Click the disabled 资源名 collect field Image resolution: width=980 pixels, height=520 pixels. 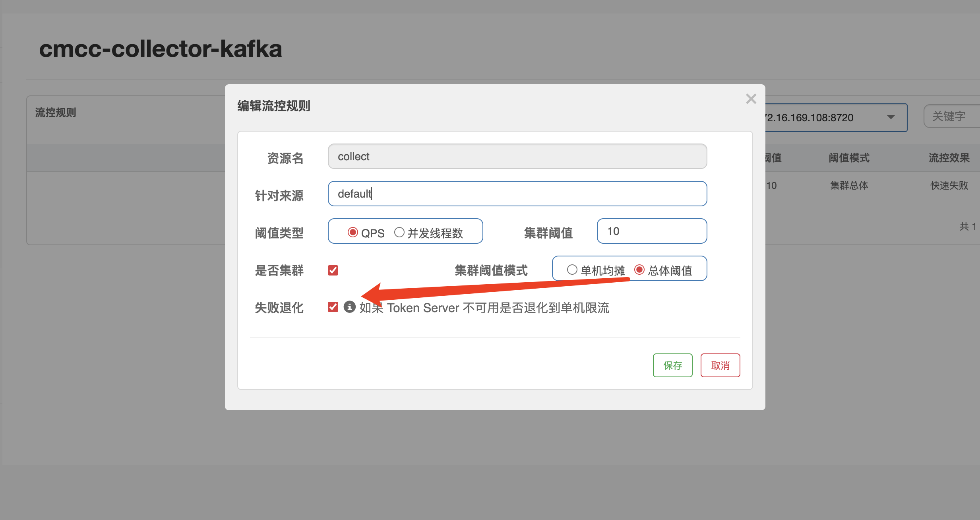click(517, 156)
